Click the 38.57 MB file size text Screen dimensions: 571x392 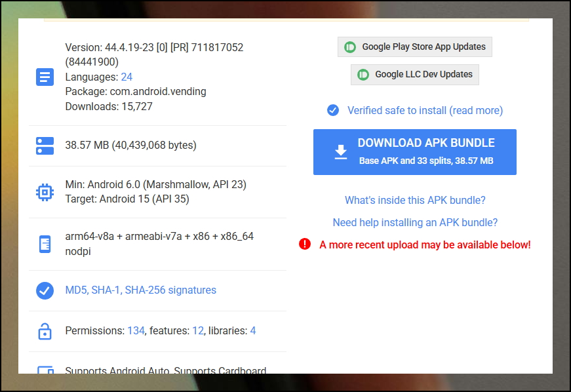130,146
